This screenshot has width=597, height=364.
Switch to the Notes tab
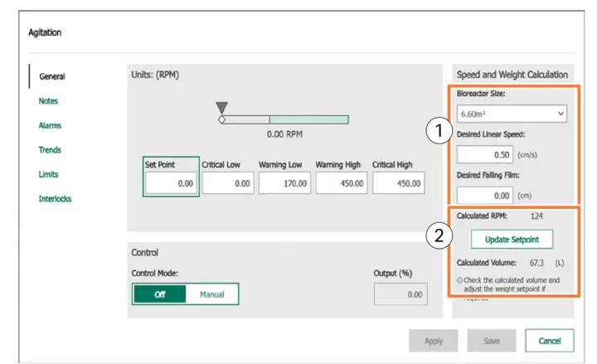point(48,101)
